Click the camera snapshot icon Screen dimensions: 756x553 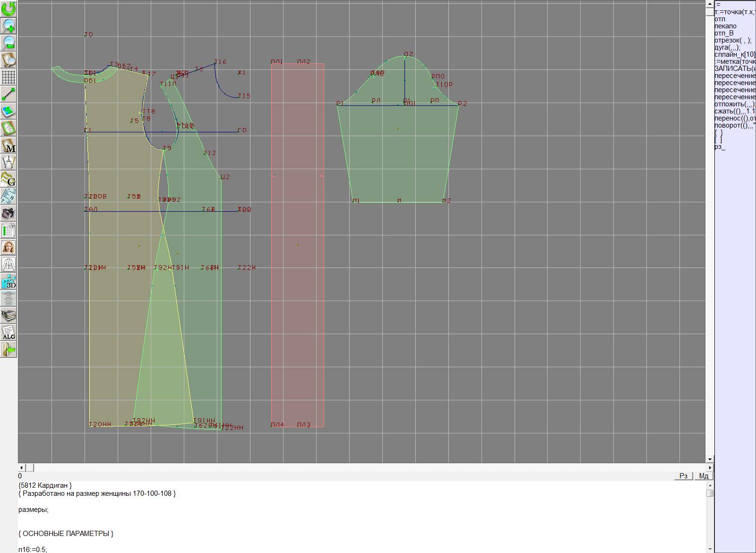coord(9,213)
